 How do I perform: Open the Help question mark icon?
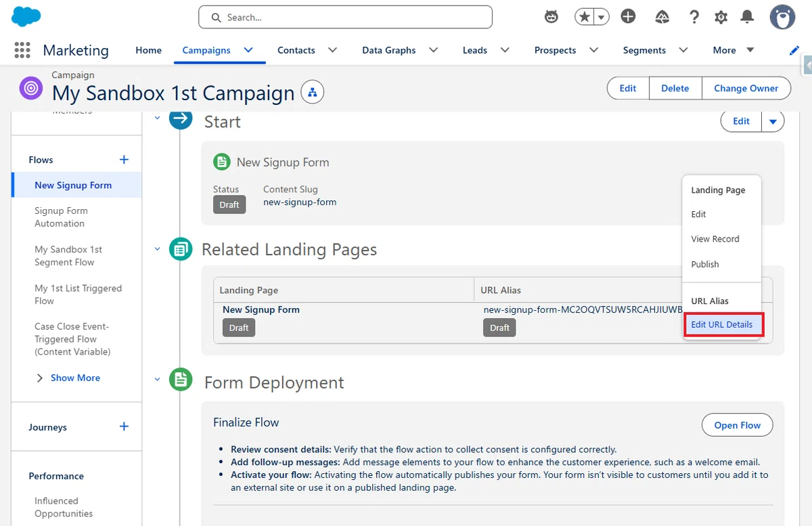694,17
